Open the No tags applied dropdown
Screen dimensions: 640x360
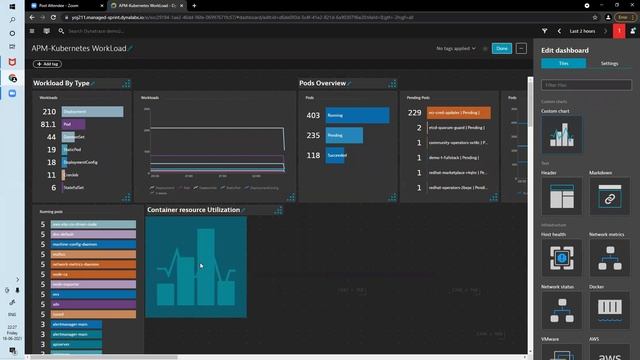point(456,49)
